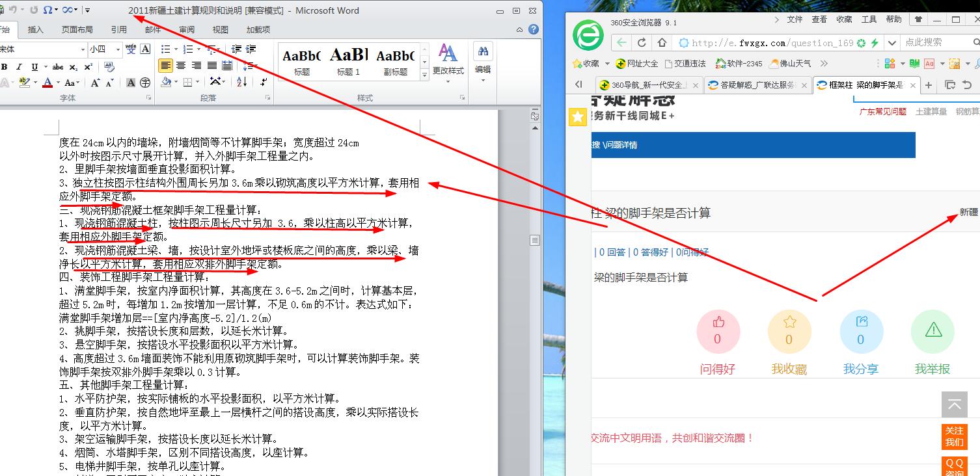Switch to 页面布局 ribbon tab in Word
Viewport: 980px width, 476px height.
pyautogui.click(x=77, y=29)
